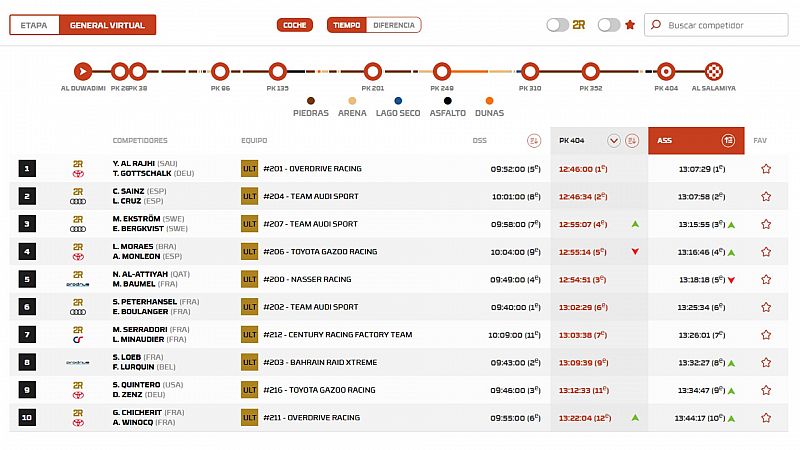Sort by DSS column sort icon
Viewport: 800px width, 450px height.
[x=533, y=141]
